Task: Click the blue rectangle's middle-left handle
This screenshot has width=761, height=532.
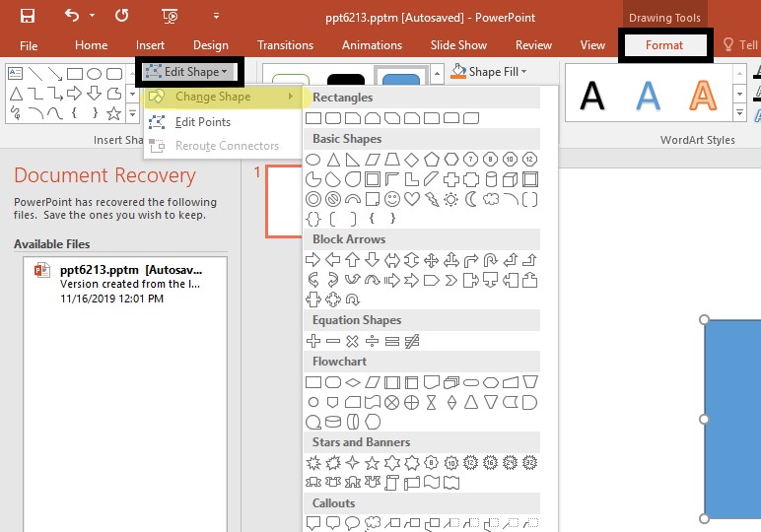Action: coord(704,419)
